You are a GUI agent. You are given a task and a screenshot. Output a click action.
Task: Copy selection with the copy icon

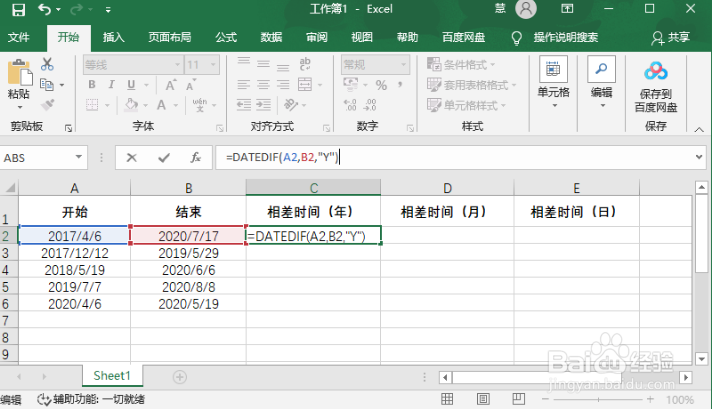point(46,85)
